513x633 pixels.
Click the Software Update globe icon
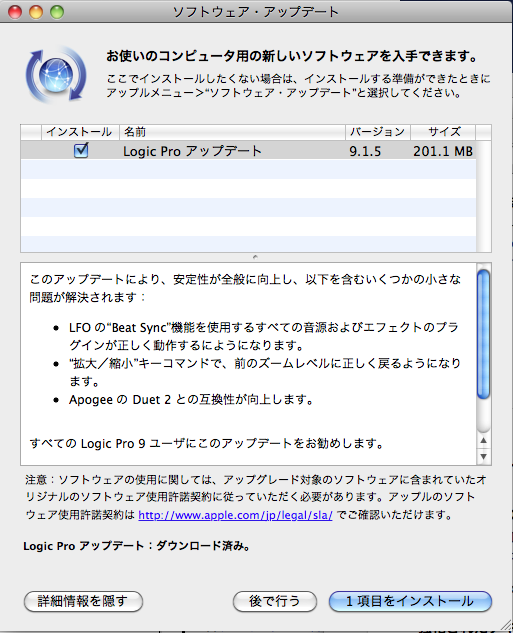coord(56,75)
